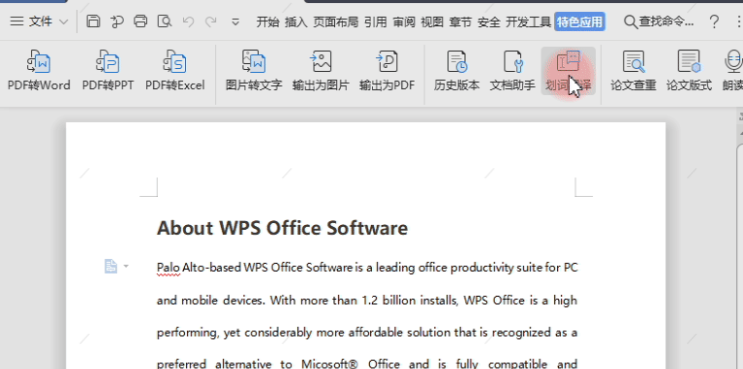Switch to the 开始 tab

[268, 22]
